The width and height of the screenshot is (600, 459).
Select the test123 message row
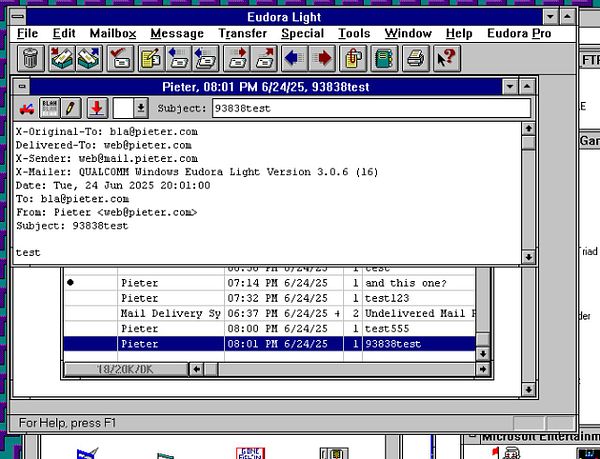(269, 298)
